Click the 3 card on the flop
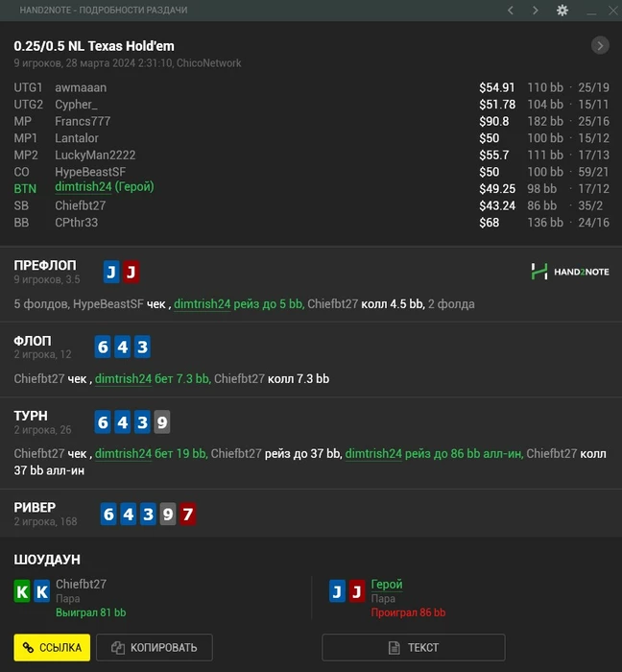The width and height of the screenshot is (622, 672). [142, 347]
